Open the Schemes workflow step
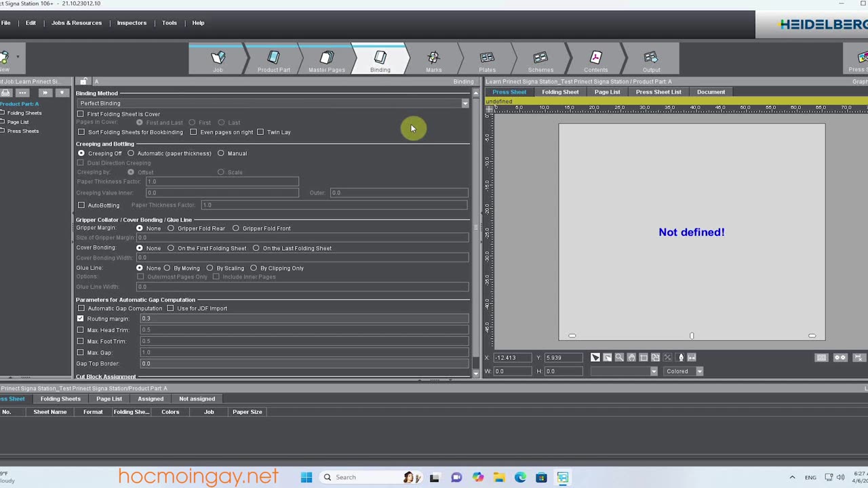 click(540, 60)
